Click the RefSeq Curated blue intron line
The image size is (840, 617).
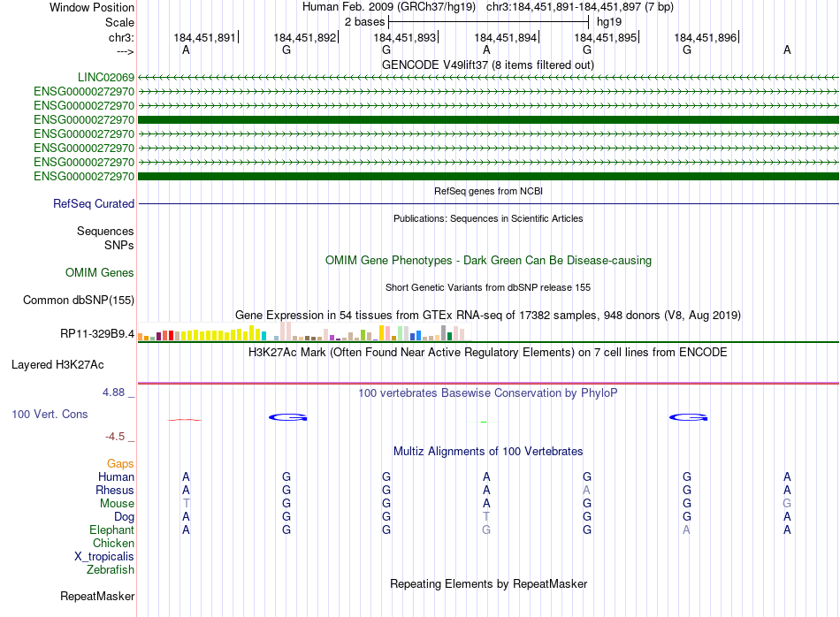488,203
